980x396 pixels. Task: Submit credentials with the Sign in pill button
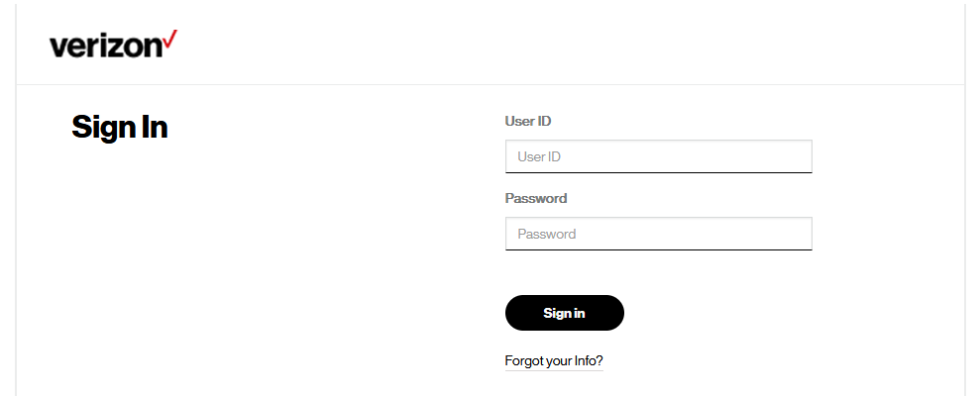565,313
